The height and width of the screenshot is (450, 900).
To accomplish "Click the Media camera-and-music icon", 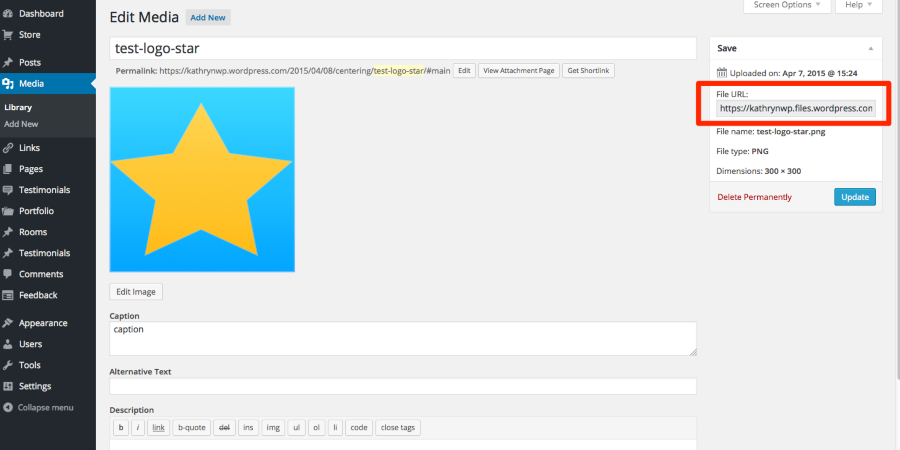I will point(7,84).
